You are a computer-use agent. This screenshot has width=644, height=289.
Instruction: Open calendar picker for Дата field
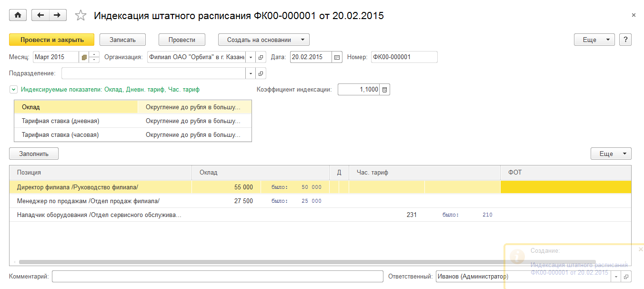coord(337,57)
